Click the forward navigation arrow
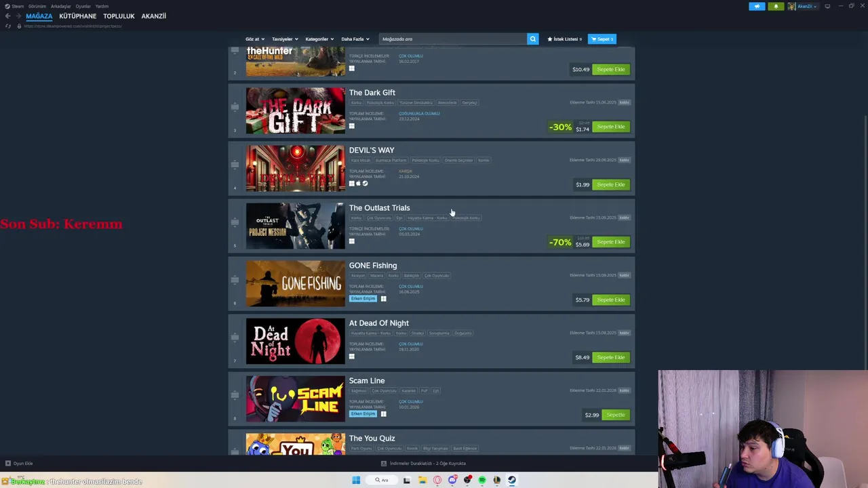Screen dimensions: 868x488 19,16
